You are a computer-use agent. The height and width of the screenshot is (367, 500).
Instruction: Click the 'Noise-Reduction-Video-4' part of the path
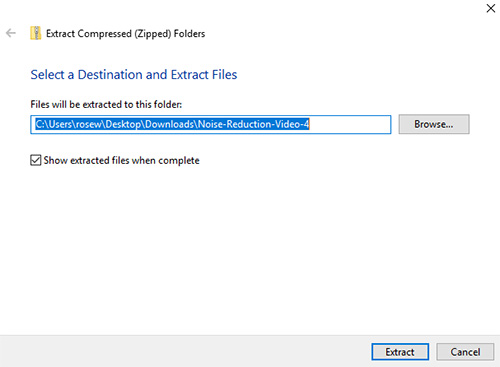[x=254, y=124]
